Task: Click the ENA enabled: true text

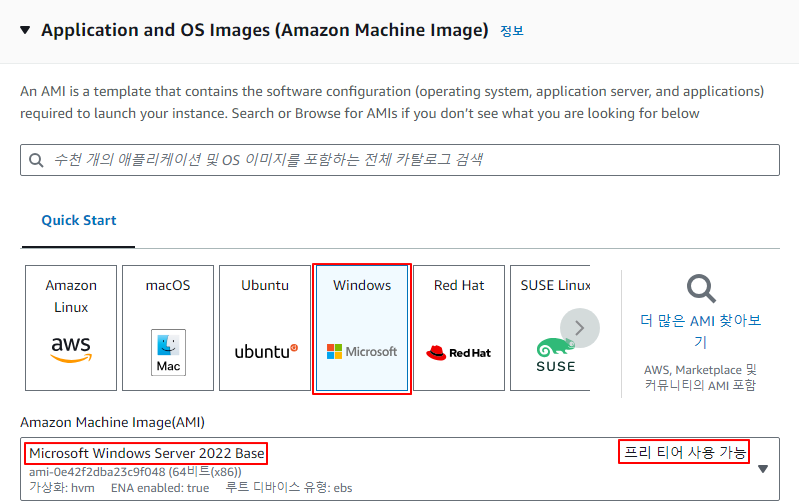Action: (x=160, y=488)
